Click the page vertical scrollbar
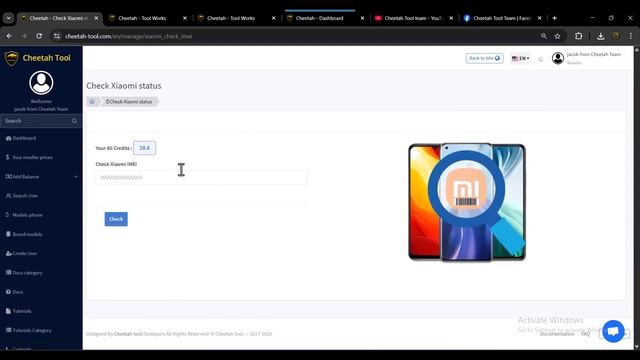This screenshot has width=640, height=360. 636,198
